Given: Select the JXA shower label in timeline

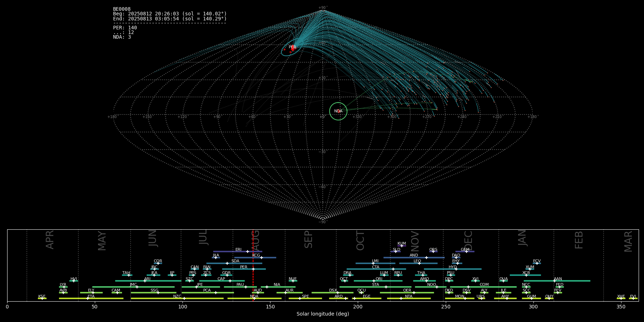Looking at the screenshot, I should pos(216,255).
